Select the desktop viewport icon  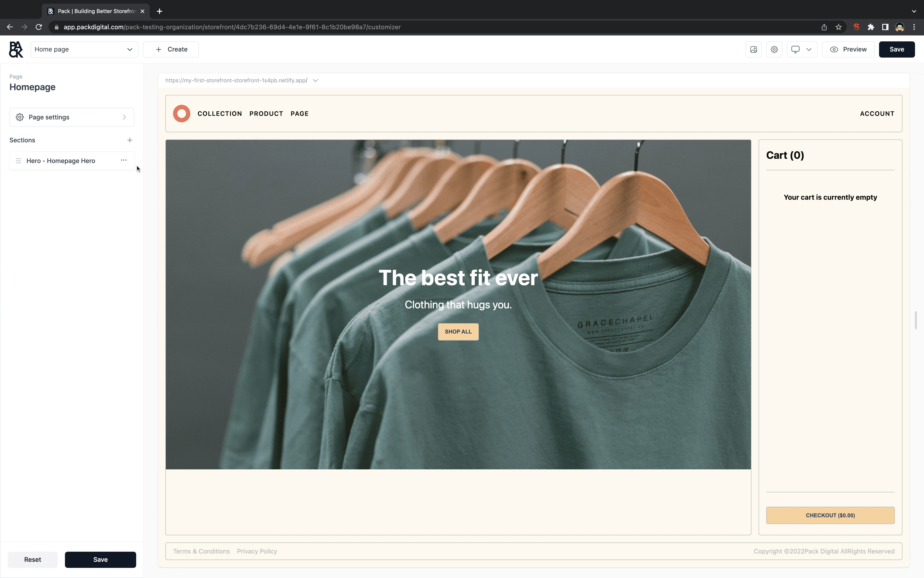click(x=795, y=49)
